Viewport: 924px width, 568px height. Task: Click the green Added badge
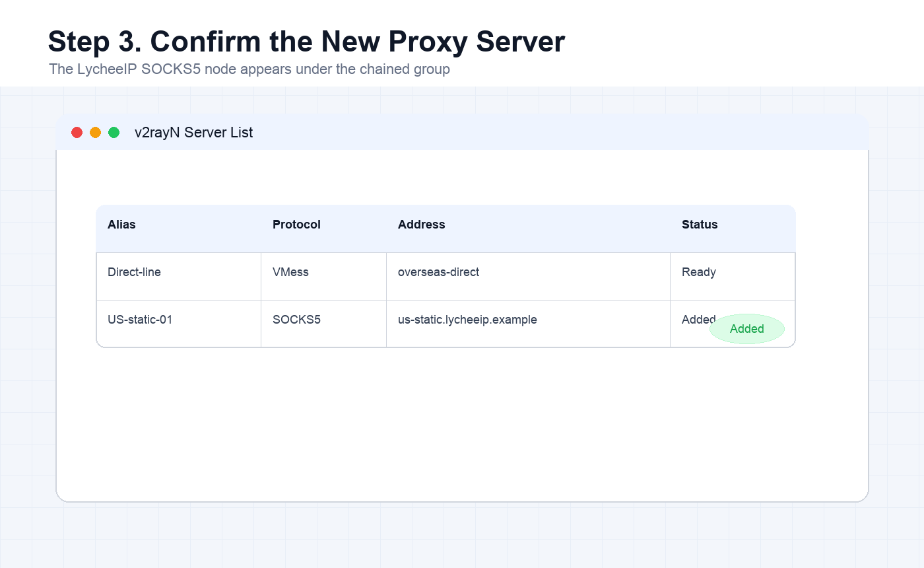coord(747,329)
